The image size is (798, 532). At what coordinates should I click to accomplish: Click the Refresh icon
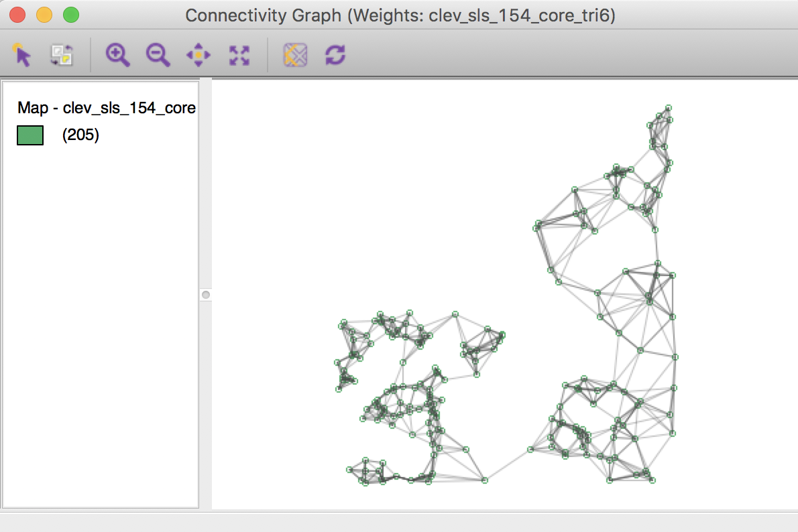(x=335, y=55)
